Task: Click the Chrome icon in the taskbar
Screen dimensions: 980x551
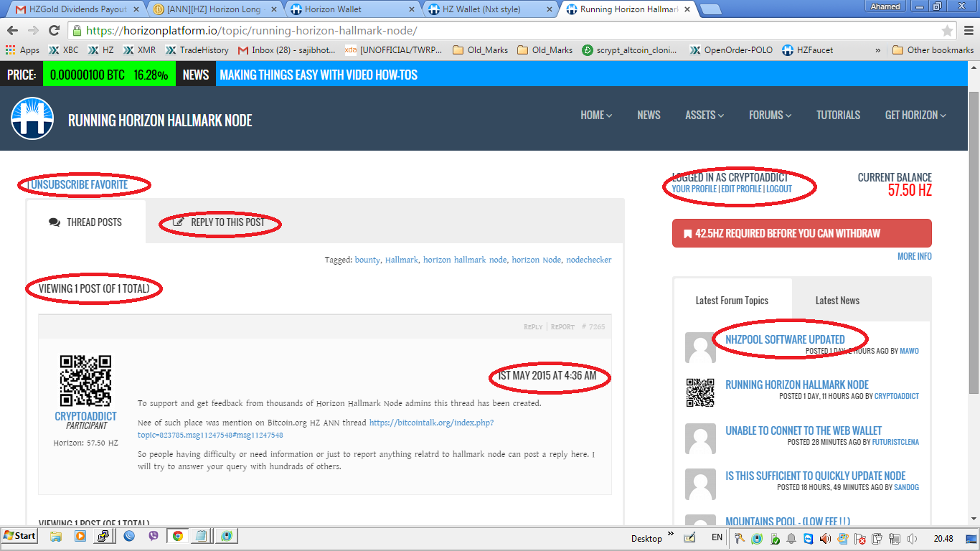Action: (x=177, y=536)
